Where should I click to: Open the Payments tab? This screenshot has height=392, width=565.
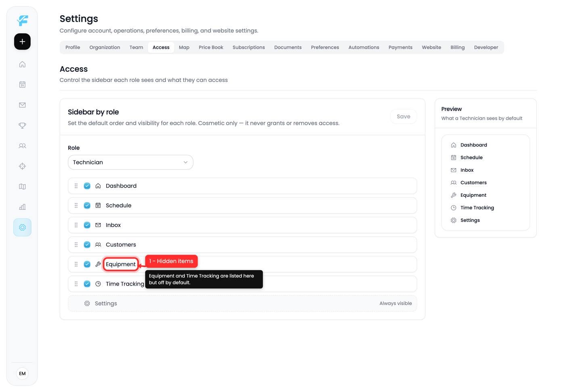click(x=400, y=47)
